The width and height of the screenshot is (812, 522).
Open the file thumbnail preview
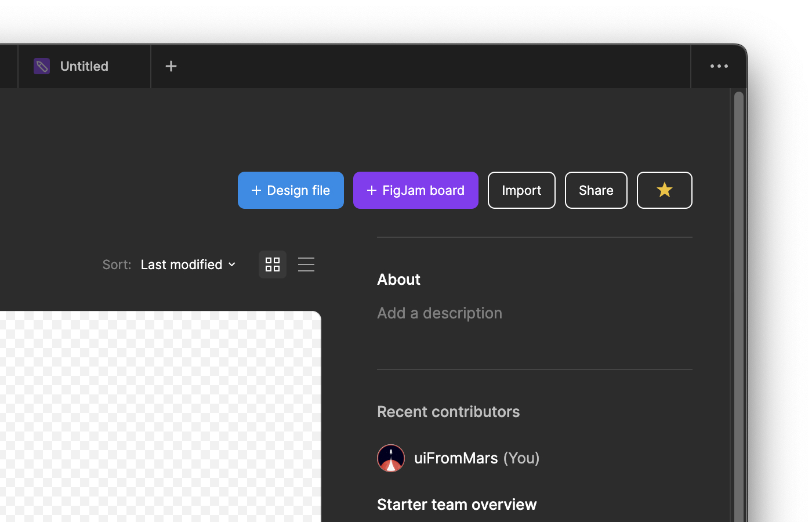[x=161, y=416]
